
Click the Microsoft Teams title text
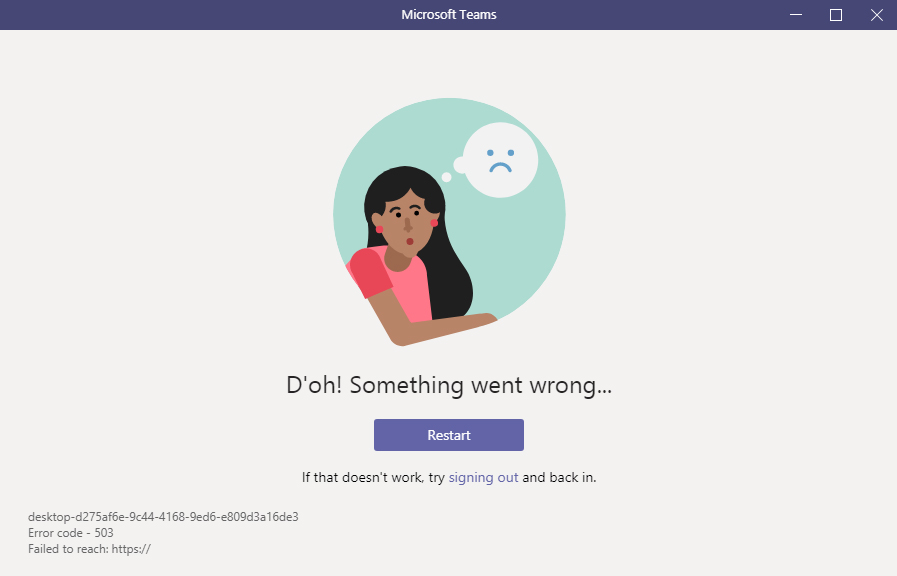point(448,15)
